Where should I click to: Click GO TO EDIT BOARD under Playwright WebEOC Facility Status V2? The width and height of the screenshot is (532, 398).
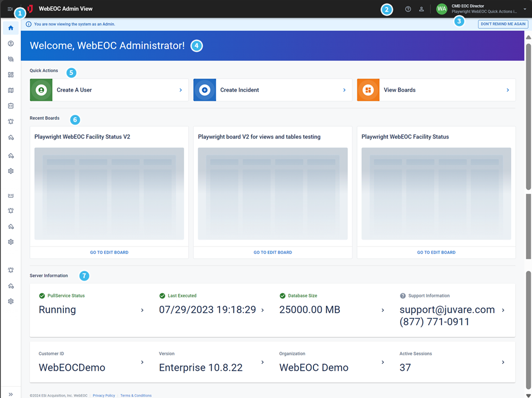pyautogui.click(x=109, y=252)
